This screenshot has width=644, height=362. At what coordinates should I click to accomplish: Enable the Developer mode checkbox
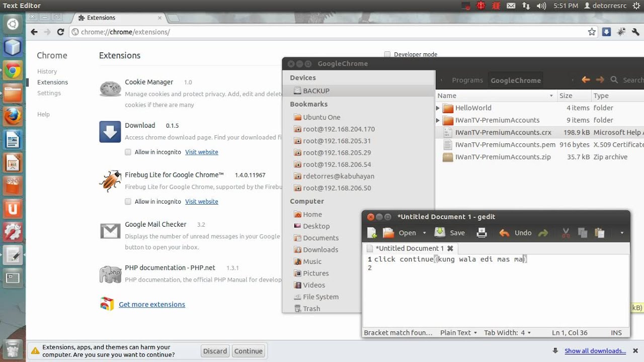point(387,54)
